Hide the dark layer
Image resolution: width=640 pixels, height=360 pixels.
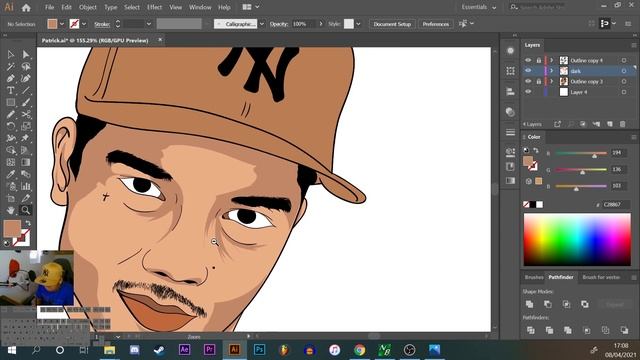528,71
